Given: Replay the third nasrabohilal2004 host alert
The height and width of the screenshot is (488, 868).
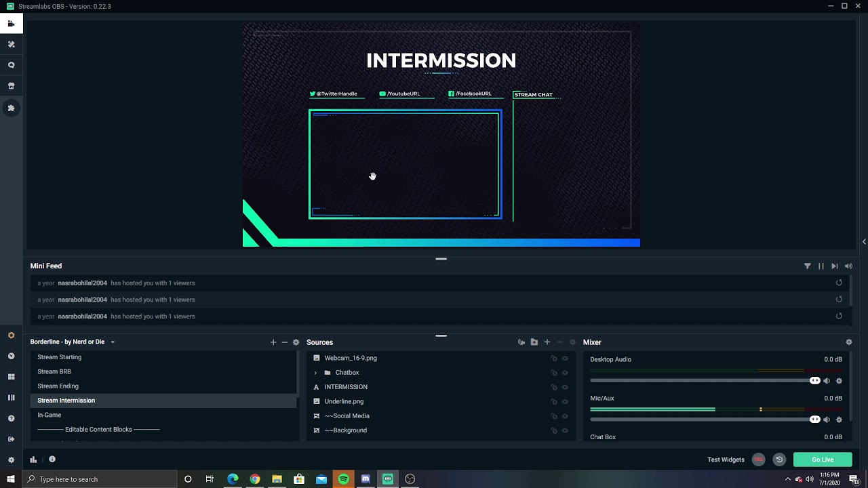Looking at the screenshot, I should 839,316.
